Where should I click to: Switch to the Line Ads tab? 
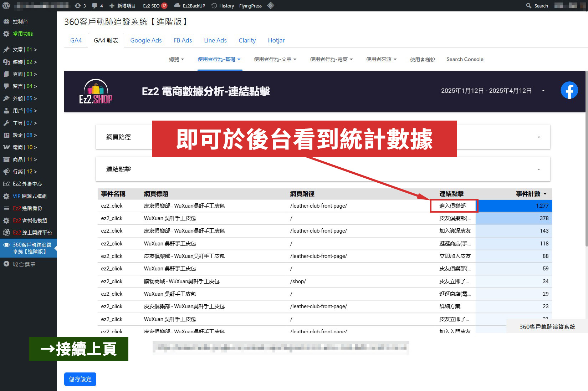click(x=215, y=40)
